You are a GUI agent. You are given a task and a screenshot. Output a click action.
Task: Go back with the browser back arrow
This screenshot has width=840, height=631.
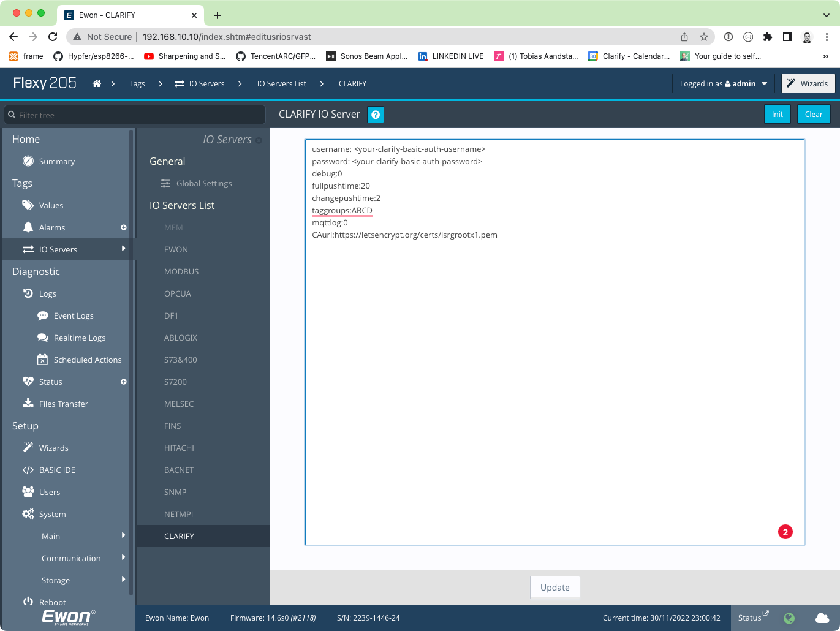point(13,37)
